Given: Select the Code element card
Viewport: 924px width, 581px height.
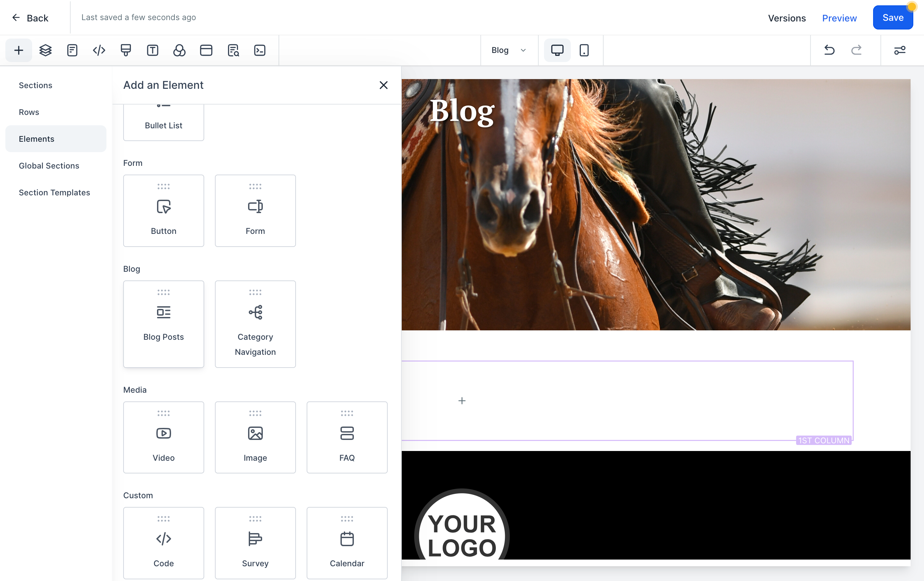Looking at the screenshot, I should tap(163, 543).
